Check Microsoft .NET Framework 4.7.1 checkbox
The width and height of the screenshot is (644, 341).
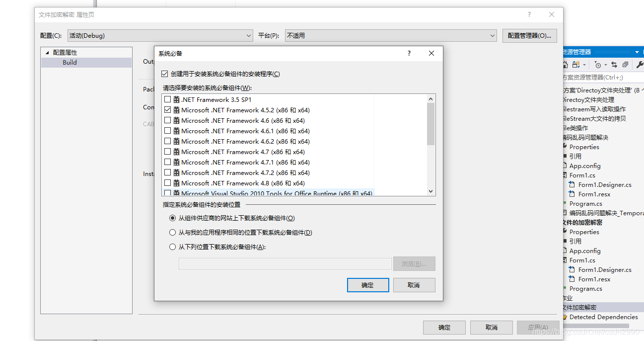click(167, 162)
